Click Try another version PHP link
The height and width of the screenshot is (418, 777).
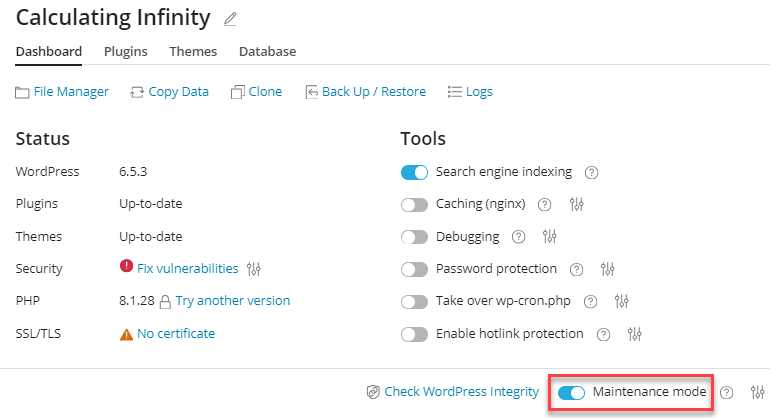(233, 300)
